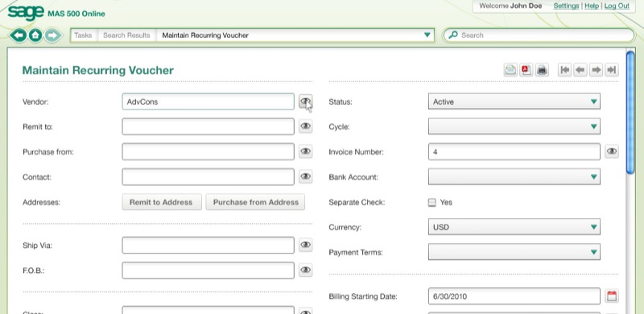The height and width of the screenshot is (314, 644).
Task: Click the F.O.B. input field
Action: [x=208, y=270]
